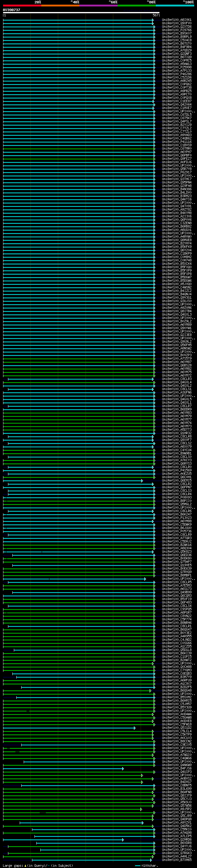Click the cyan ~100% legend segment
Viewport: 197px width, 868px height.
175,6
